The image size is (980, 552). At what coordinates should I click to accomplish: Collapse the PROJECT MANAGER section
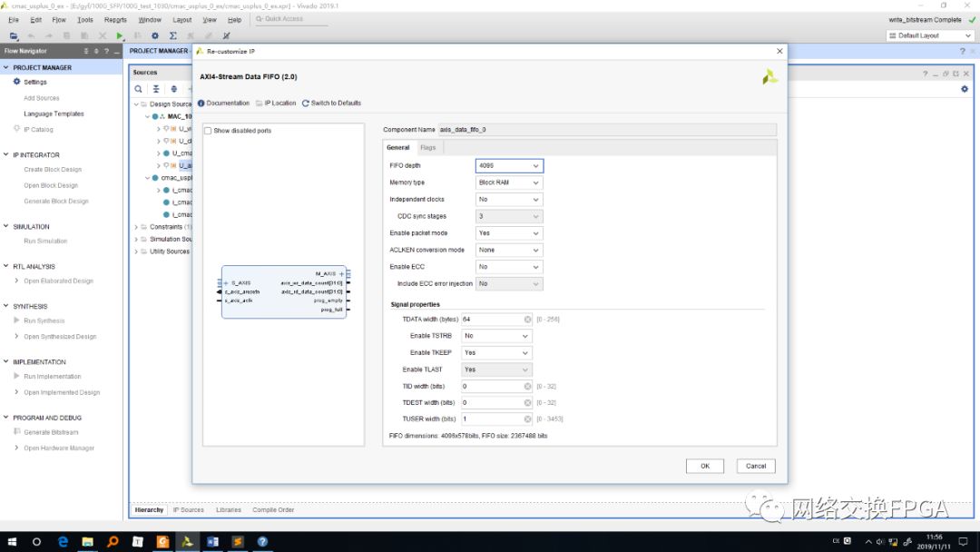tap(6, 67)
